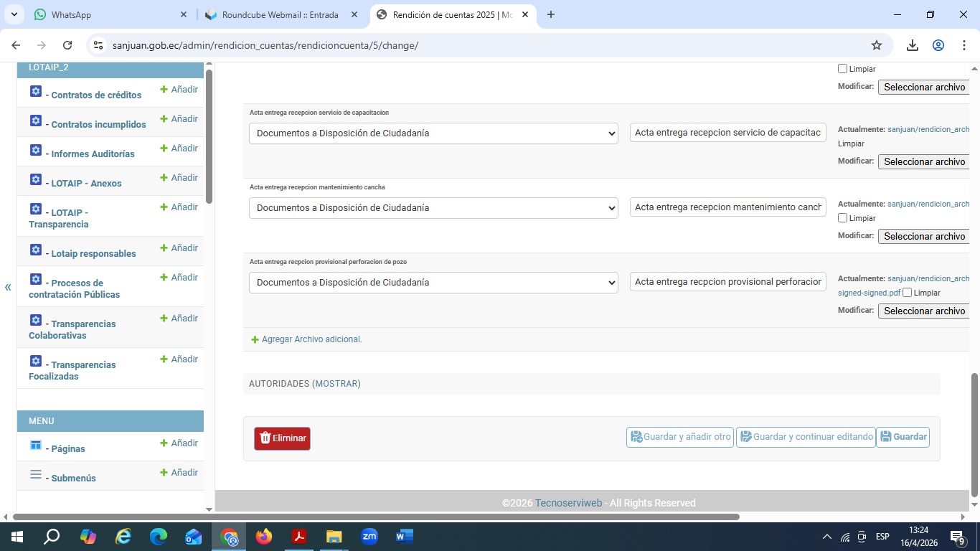980x551 pixels.
Task: Tick the topmost Limpiar checkbox
Action: [843, 69]
